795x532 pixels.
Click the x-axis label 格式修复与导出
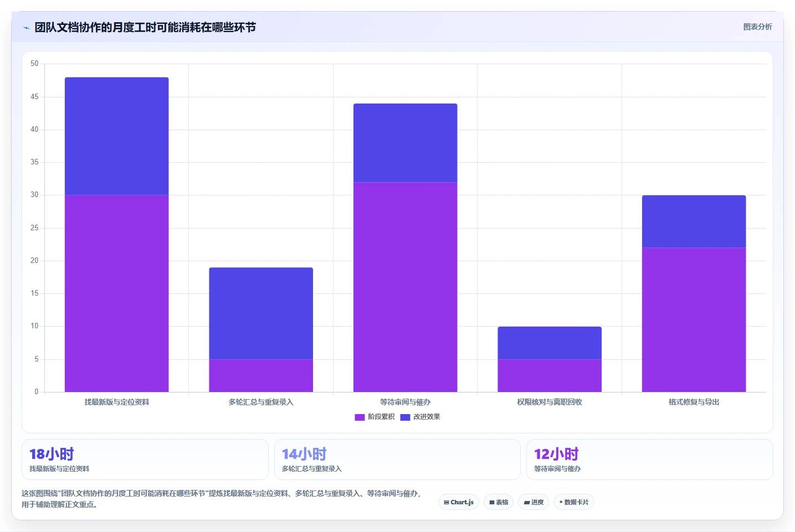pos(694,402)
